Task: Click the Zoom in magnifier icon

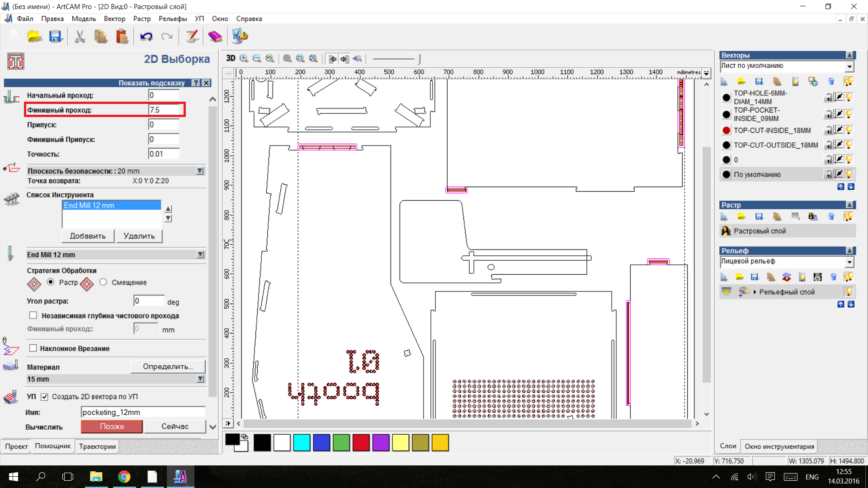Action: point(244,58)
